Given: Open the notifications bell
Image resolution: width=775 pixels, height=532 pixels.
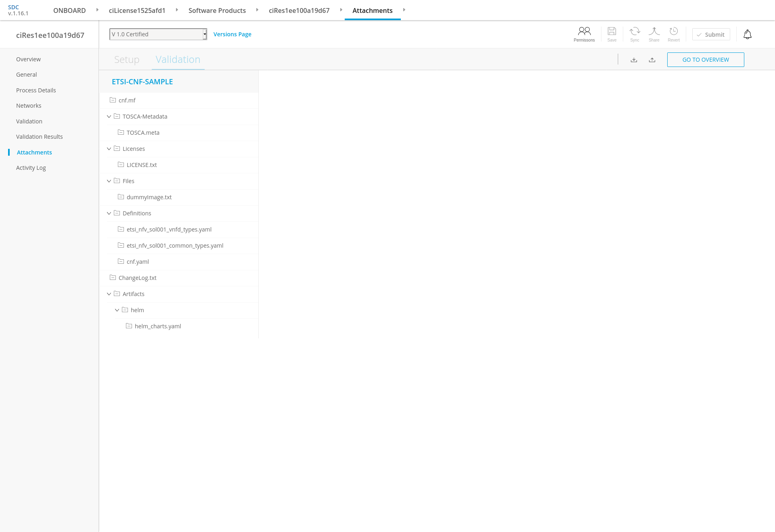Looking at the screenshot, I should 747,35.
